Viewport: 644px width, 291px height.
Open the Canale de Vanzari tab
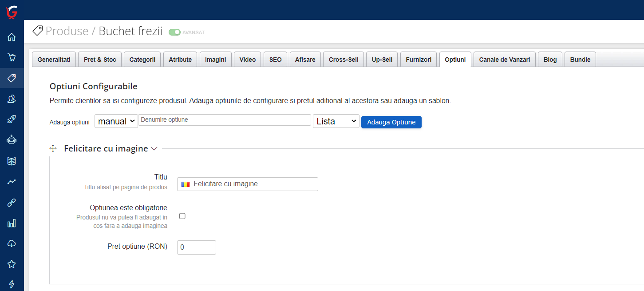(x=504, y=59)
